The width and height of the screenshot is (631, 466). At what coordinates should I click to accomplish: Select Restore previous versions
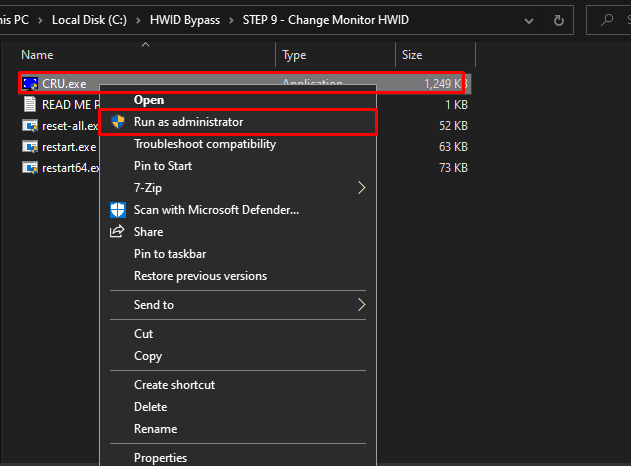point(238,276)
